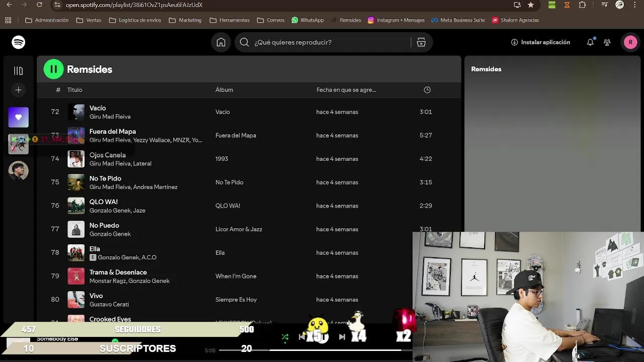Go back with the browser back arrow
Image resolution: width=644 pixels, height=362 pixels.
(x=9, y=5)
